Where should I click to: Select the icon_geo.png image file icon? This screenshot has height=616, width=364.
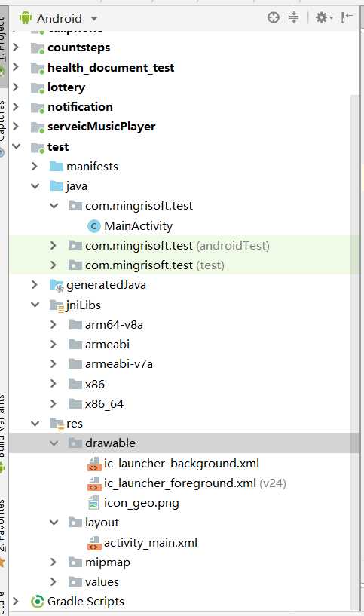coord(93,503)
